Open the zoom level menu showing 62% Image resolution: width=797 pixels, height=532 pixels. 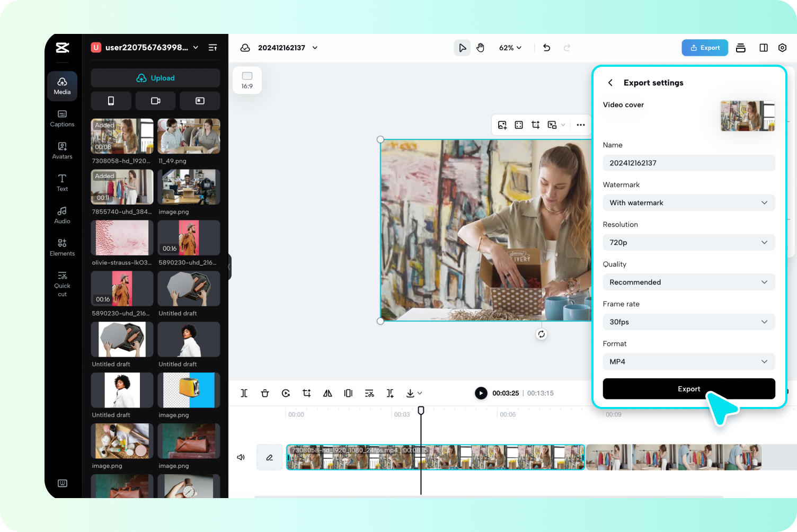[509, 48]
